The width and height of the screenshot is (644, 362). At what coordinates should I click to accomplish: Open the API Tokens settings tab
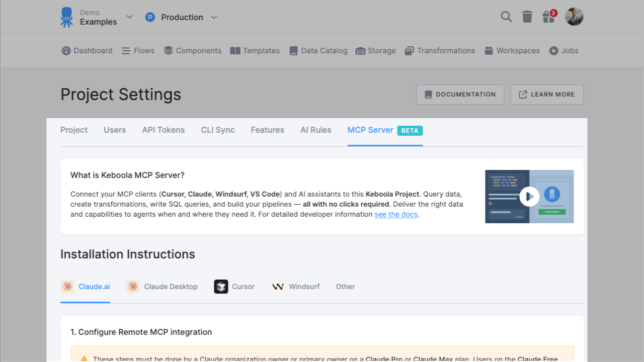tap(163, 130)
